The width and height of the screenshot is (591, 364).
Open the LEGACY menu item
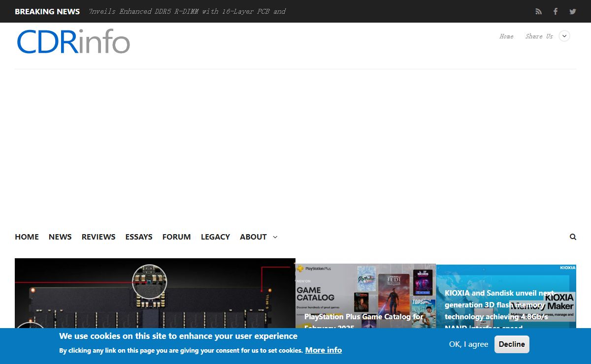[x=215, y=237]
